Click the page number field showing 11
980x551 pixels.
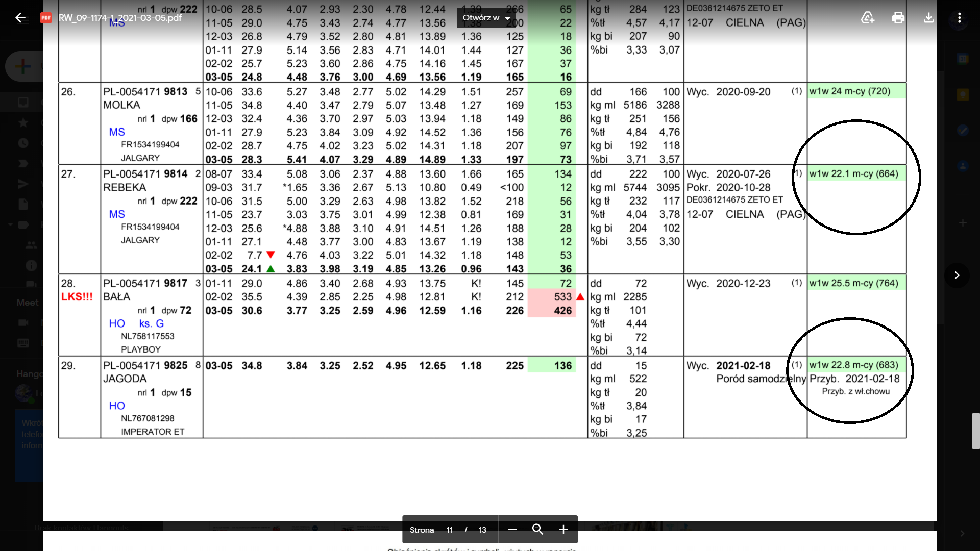(449, 530)
